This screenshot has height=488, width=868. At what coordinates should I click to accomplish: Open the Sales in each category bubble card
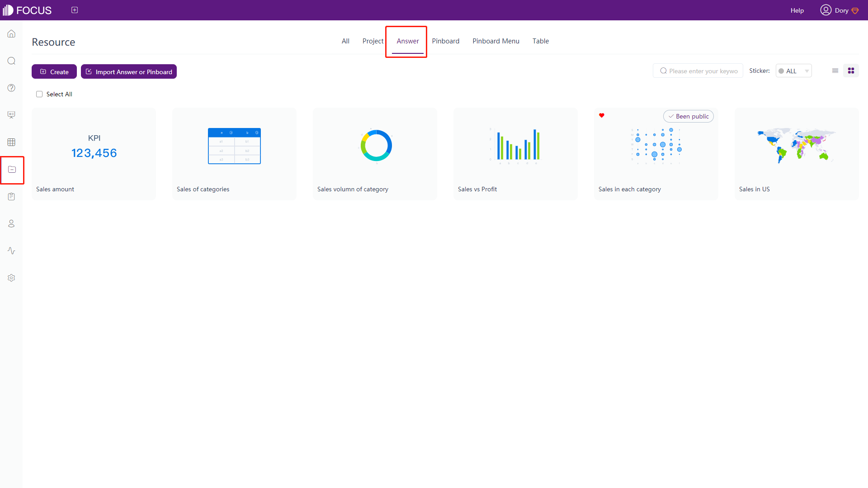click(x=656, y=154)
